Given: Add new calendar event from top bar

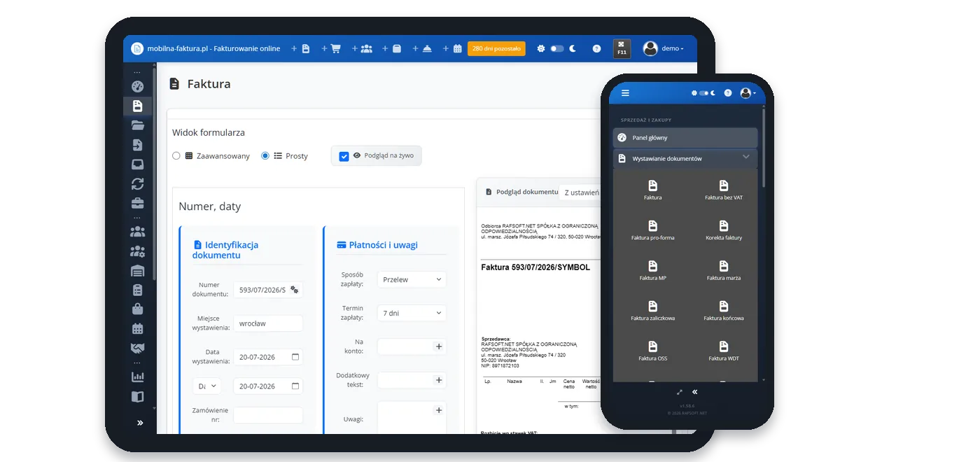Looking at the screenshot, I should tap(452, 48).
